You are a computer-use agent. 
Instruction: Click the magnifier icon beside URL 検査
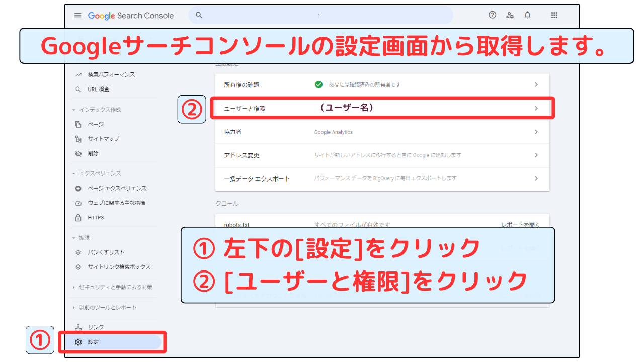point(78,89)
